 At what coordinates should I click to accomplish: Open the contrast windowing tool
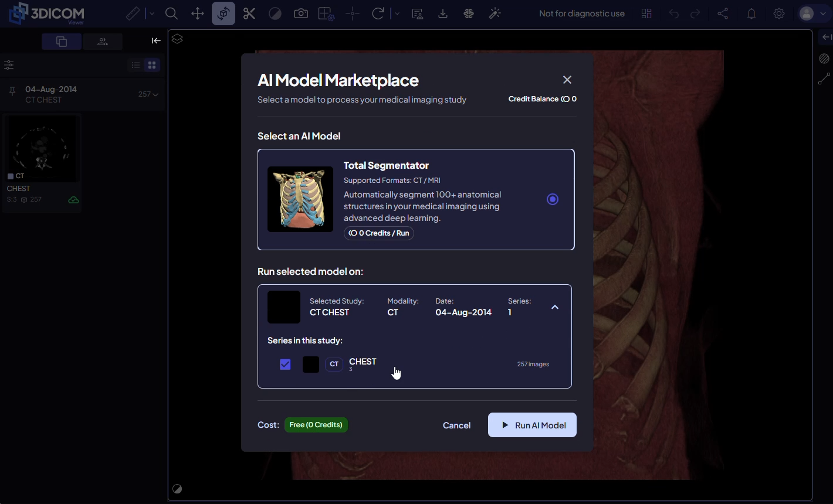275,13
